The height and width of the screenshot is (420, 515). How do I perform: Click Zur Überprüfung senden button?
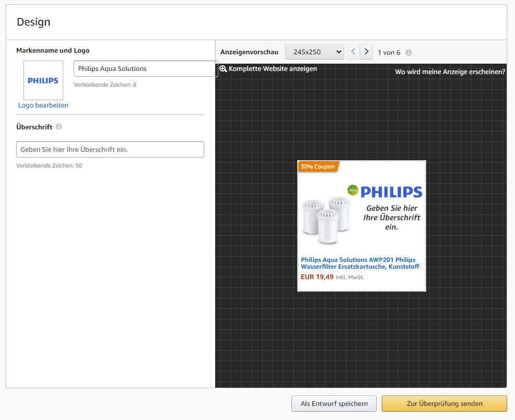[x=444, y=404]
